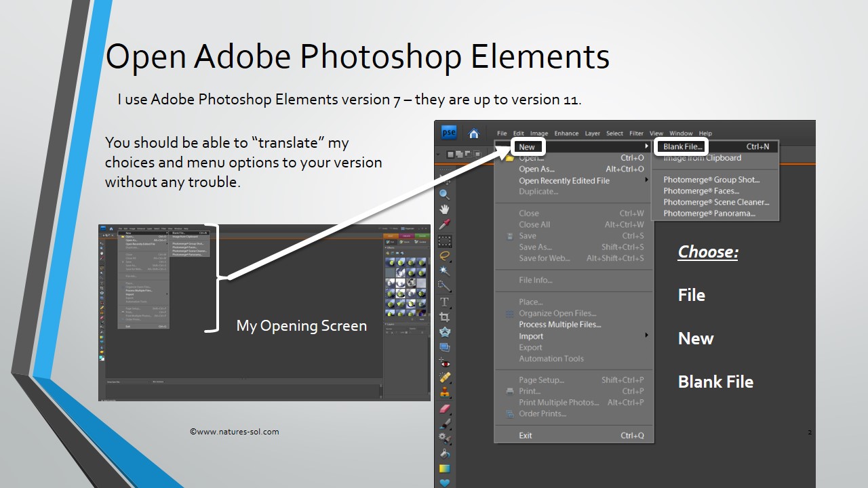Click the blue pse application logo

448,132
